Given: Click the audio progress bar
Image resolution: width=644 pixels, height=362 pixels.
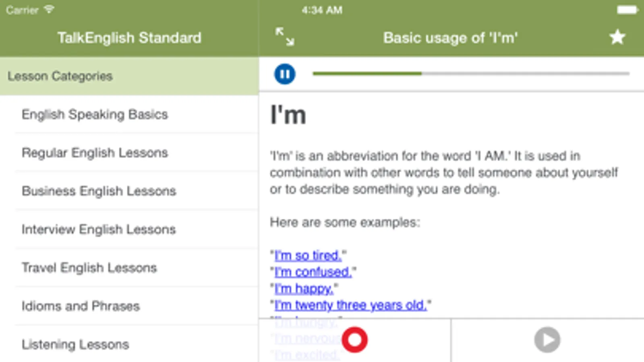Looking at the screenshot, I should pos(470,74).
